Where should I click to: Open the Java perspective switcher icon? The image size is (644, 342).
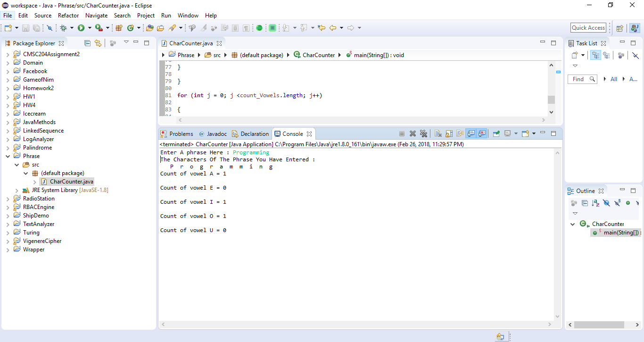click(635, 28)
